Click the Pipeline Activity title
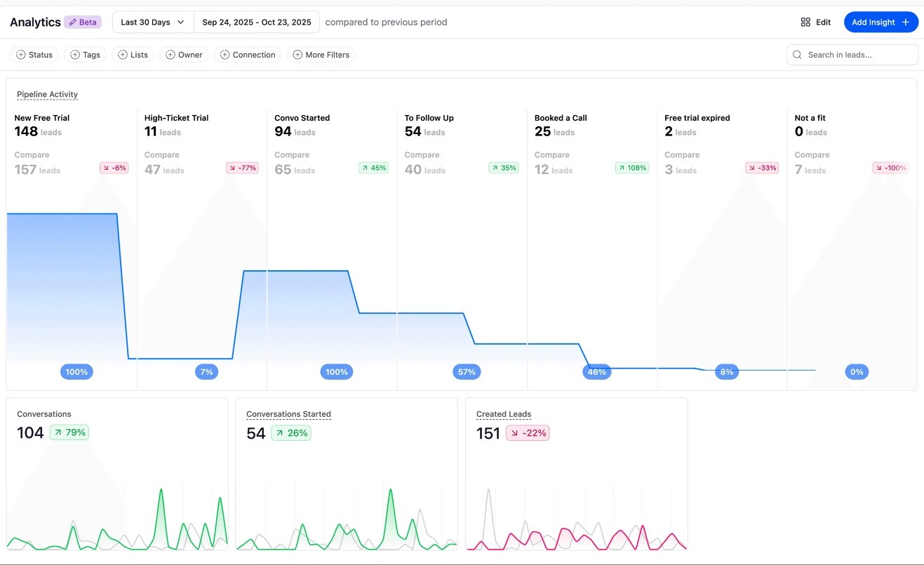 point(47,94)
